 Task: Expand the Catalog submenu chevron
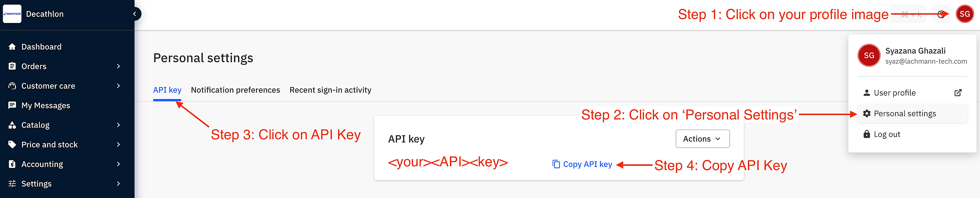(118, 125)
